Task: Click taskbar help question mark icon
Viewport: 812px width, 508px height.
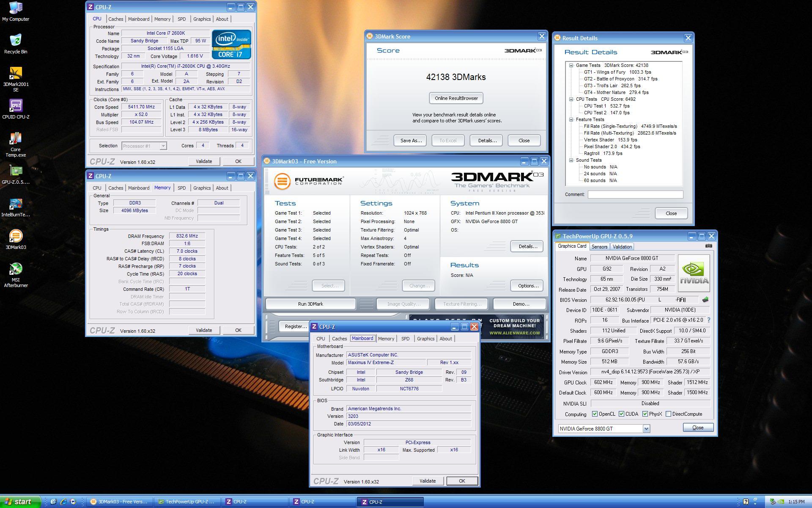Action: (746, 502)
